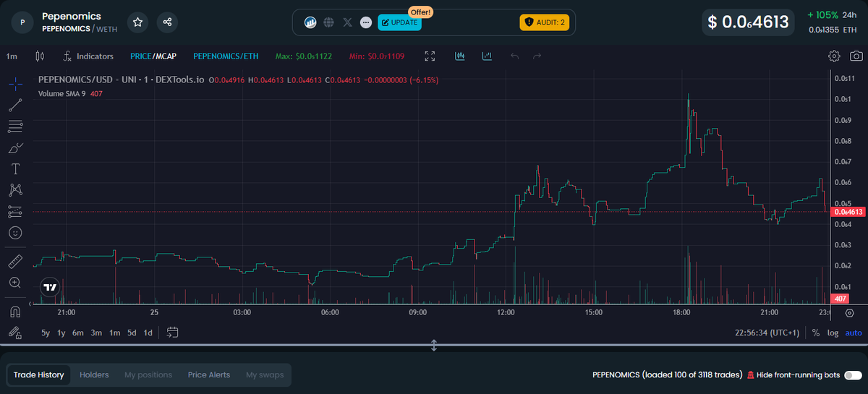Screen dimensions: 868x394
Task: Open the Price Alerts tab
Action: [209, 375]
